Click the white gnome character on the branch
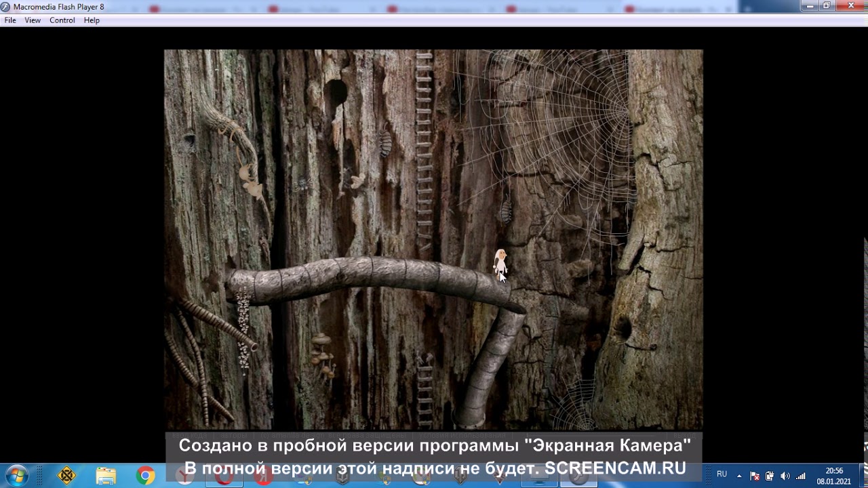Image resolution: width=868 pixels, height=488 pixels. tap(500, 262)
